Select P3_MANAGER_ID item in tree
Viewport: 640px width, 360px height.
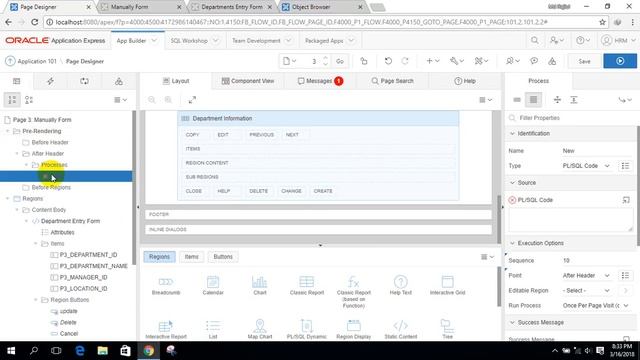[x=83, y=278]
